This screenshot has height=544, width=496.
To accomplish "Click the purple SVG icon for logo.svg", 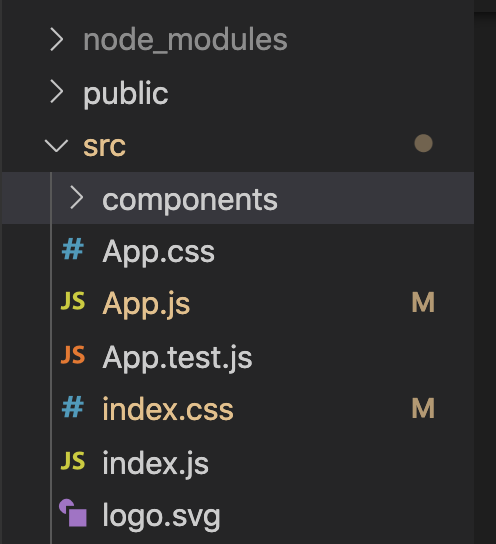I will (x=73, y=513).
